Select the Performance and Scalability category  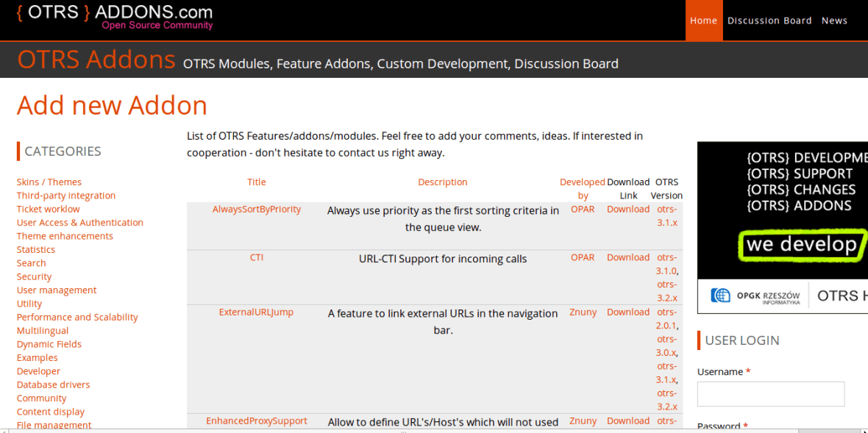[x=77, y=317]
